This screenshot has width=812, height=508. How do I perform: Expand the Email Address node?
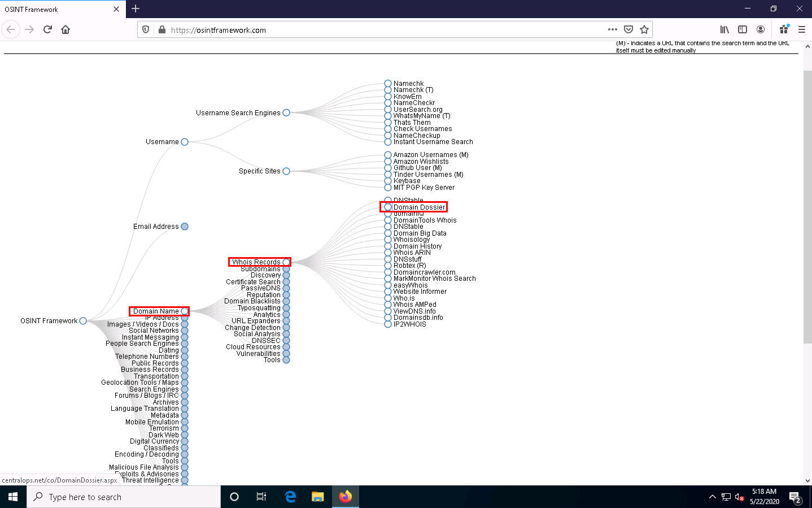185,227
